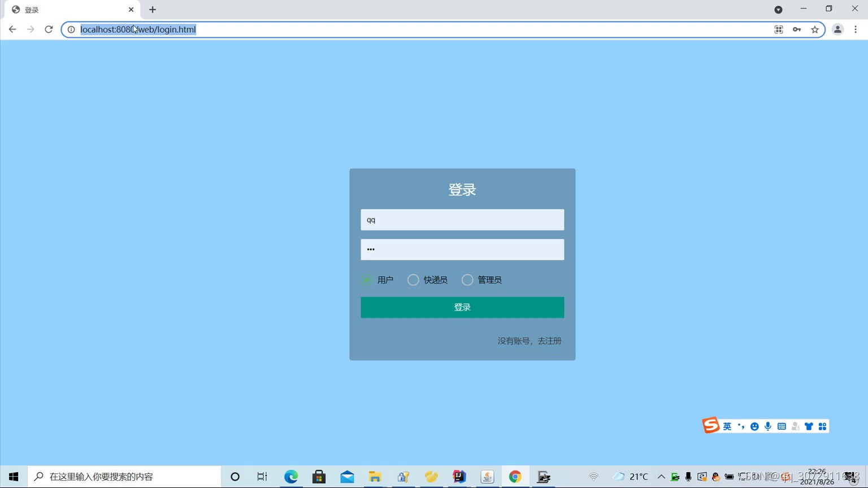This screenshot has height=488, width=868.
Task: Open the tab search dropdown arrow
Action: tap(778, 10)
